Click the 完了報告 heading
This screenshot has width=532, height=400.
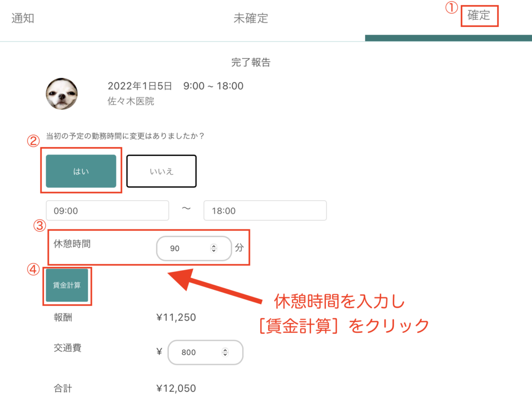coord(251,62)
